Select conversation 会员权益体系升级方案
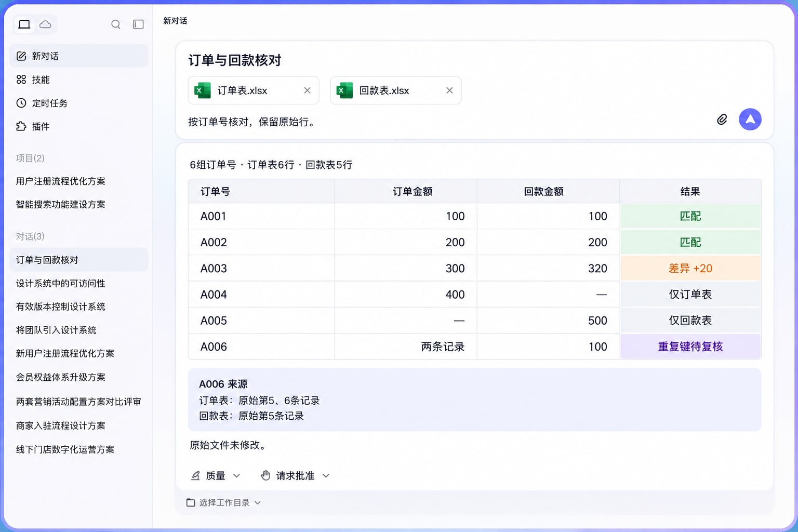 point(61,378)
